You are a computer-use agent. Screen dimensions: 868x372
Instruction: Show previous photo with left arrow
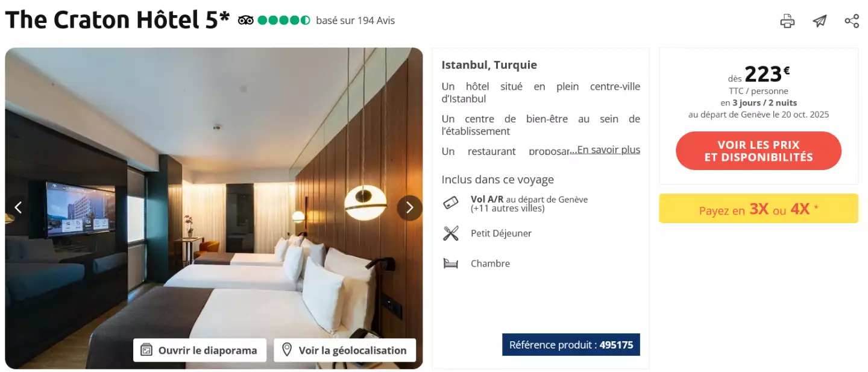click(18, 208)
